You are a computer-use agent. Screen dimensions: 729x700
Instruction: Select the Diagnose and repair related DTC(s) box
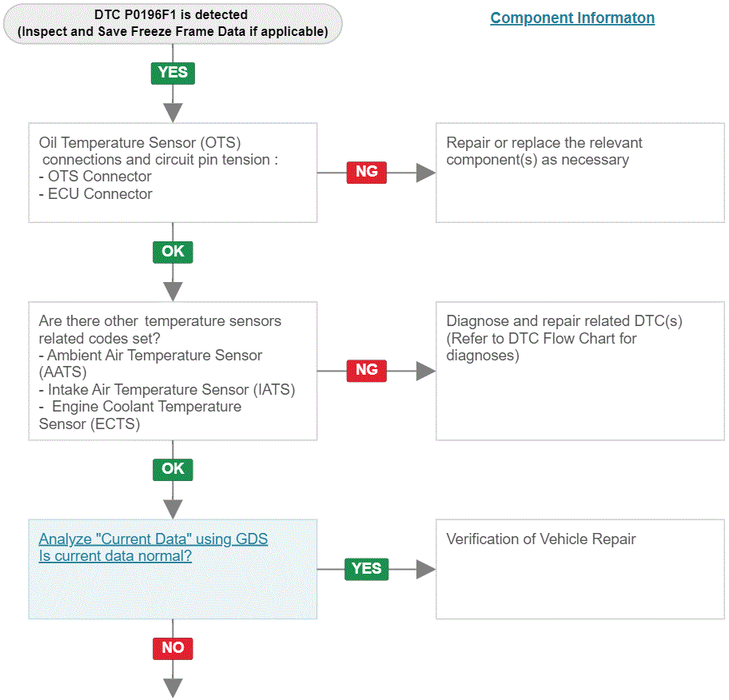click(x=580, y=371)
